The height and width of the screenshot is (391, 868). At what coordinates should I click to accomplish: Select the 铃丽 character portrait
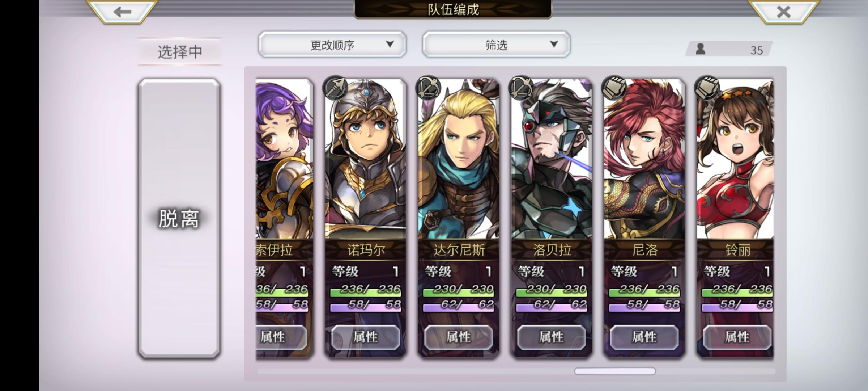coord(735,159)
